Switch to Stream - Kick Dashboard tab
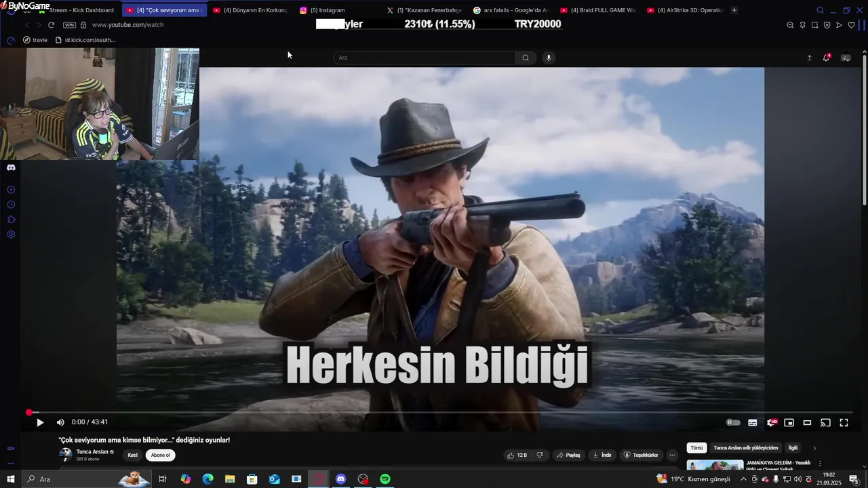Viewport: 868px width, 488px height. 76,10
